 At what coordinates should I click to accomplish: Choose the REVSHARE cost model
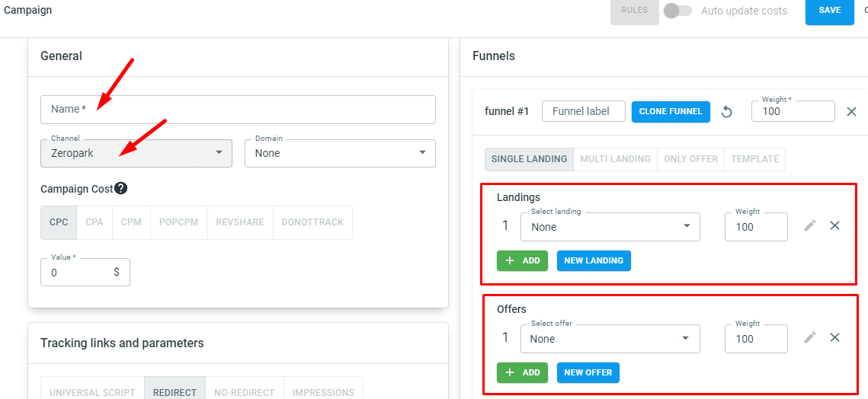coord(240,222)
